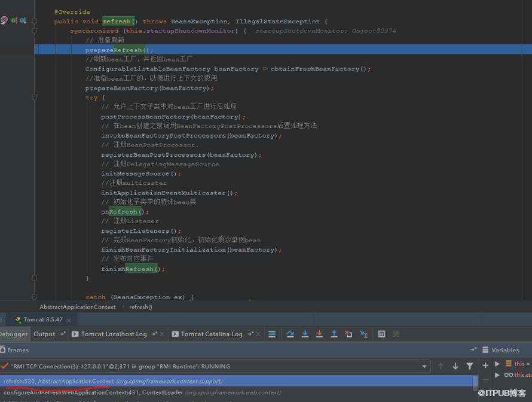
Task: Close the Tomcat Localhost Log tab
Action: [162, 334]
